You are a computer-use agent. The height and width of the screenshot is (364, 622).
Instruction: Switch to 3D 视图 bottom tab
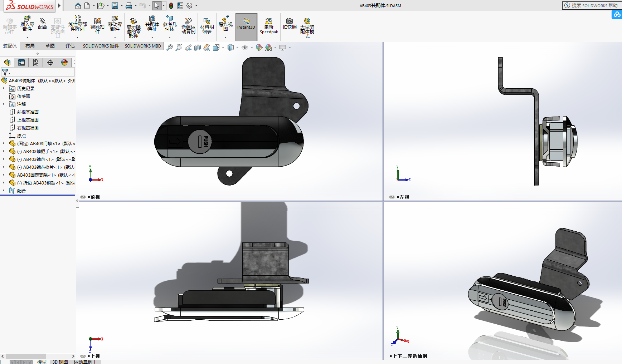pyautogui.click(x=60, y=362)
